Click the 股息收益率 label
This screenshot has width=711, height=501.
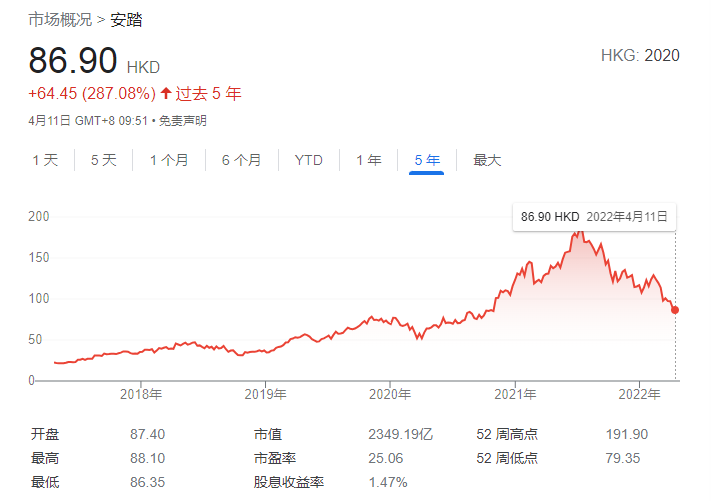tap(289, 482)
